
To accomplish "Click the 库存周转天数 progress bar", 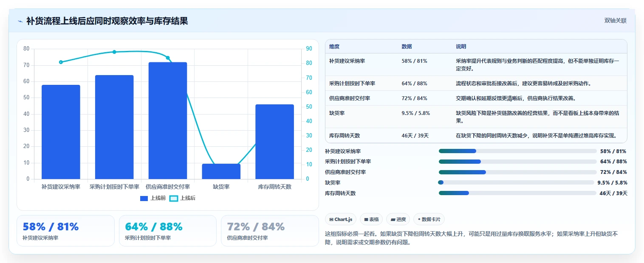I will 518,193.
